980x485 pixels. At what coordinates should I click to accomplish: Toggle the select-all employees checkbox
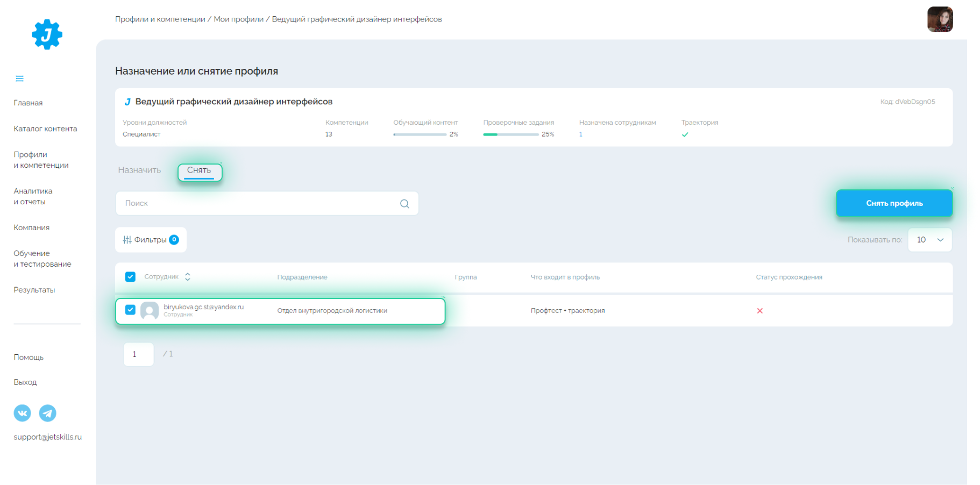[x=130, y=277]
